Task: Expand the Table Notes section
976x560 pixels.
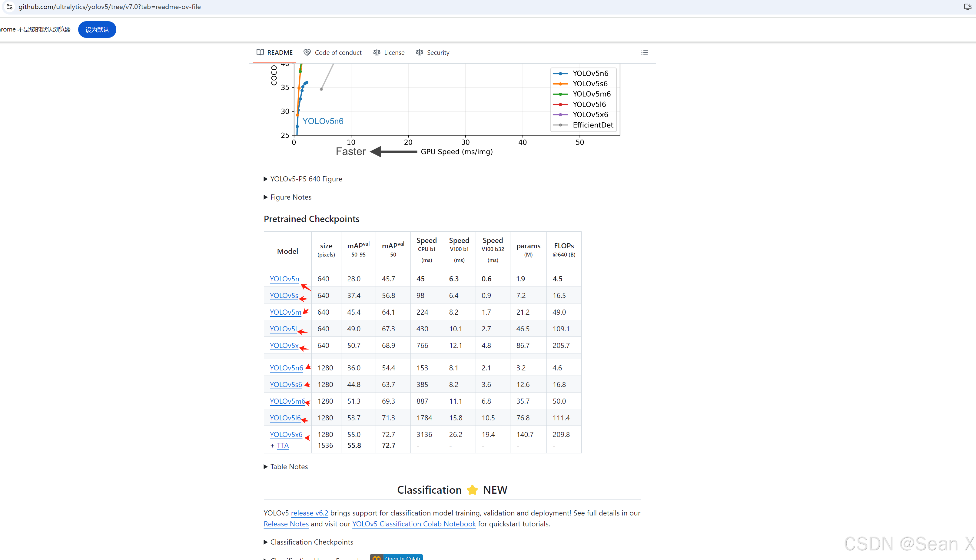Action: click(x=286, y=466)
